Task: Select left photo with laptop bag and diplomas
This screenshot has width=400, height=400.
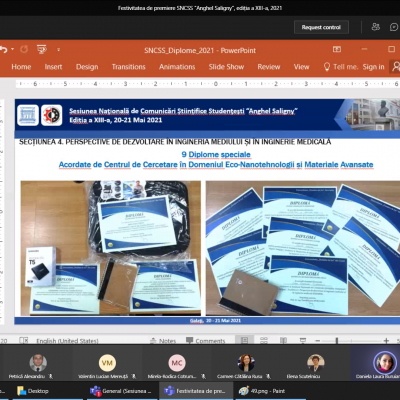Action: click(x=111, y=248)
